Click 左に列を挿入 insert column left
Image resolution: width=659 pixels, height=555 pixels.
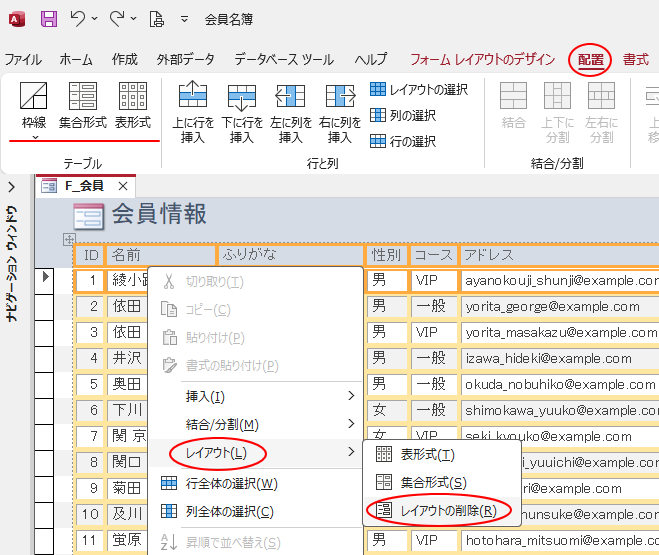click(x=291, y=112)
